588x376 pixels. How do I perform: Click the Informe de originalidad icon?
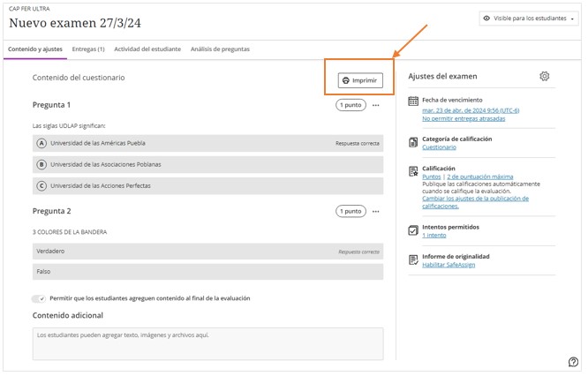413,259
